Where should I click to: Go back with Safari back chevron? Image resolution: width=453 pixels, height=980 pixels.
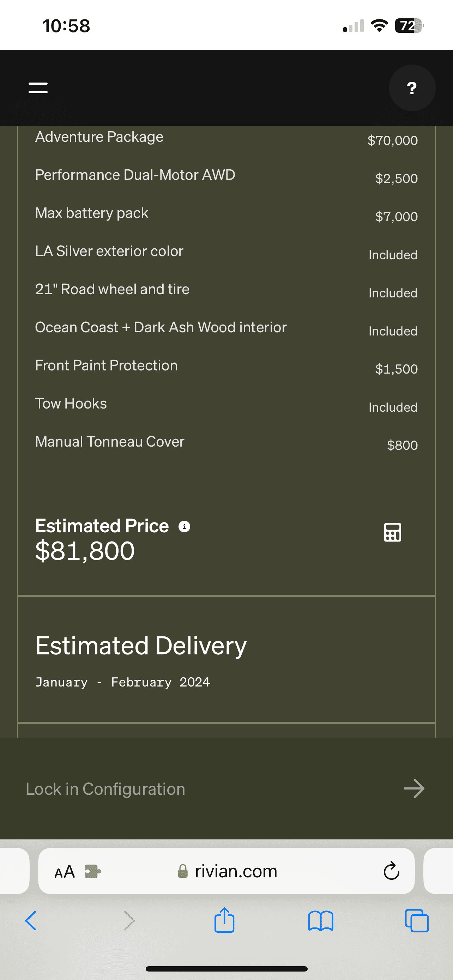[31, 921]
